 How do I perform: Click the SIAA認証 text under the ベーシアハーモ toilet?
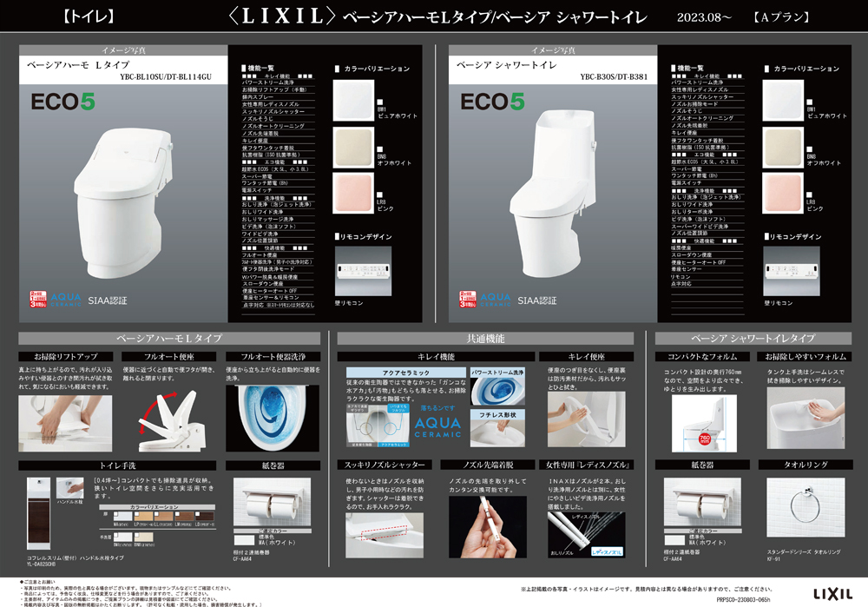[x=108, y=300]
